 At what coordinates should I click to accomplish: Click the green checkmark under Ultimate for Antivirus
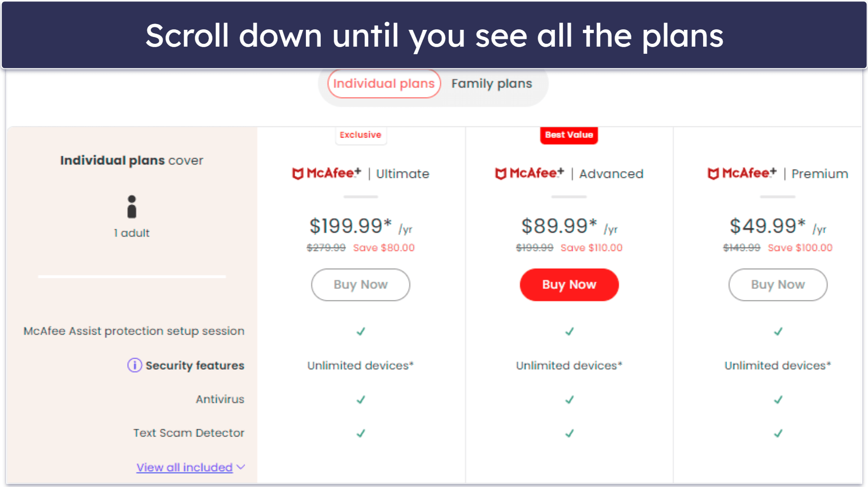(360, 399)
